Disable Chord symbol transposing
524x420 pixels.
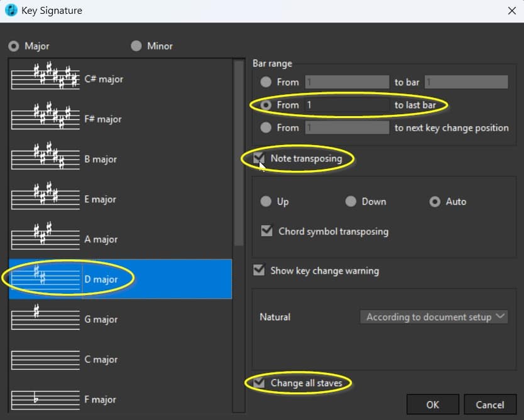[x=266, y=231]
